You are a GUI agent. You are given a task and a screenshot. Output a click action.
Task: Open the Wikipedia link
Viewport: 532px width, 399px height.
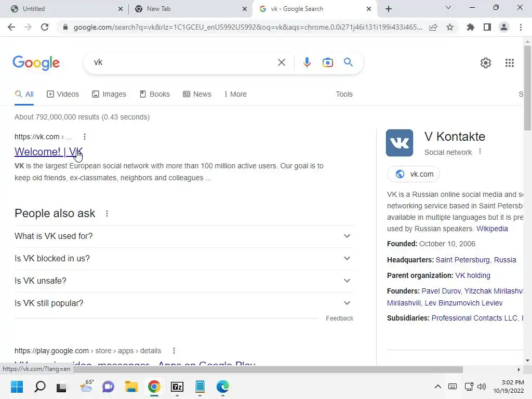click(x=492, y=229)
